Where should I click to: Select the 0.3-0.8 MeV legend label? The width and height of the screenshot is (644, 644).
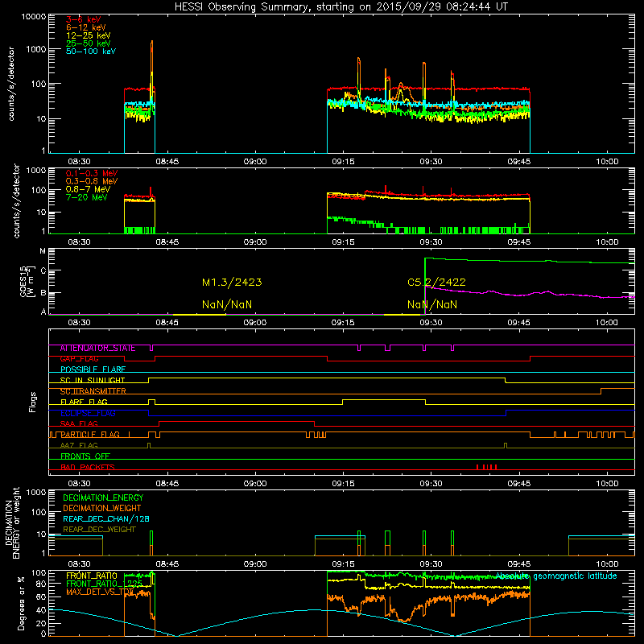pos(92,181)
